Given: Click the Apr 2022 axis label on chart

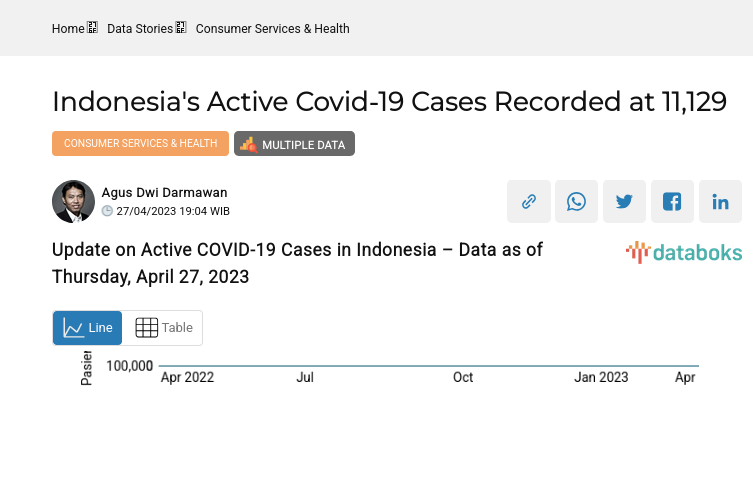Looking at the screenshot, I should tap(187, 378).
